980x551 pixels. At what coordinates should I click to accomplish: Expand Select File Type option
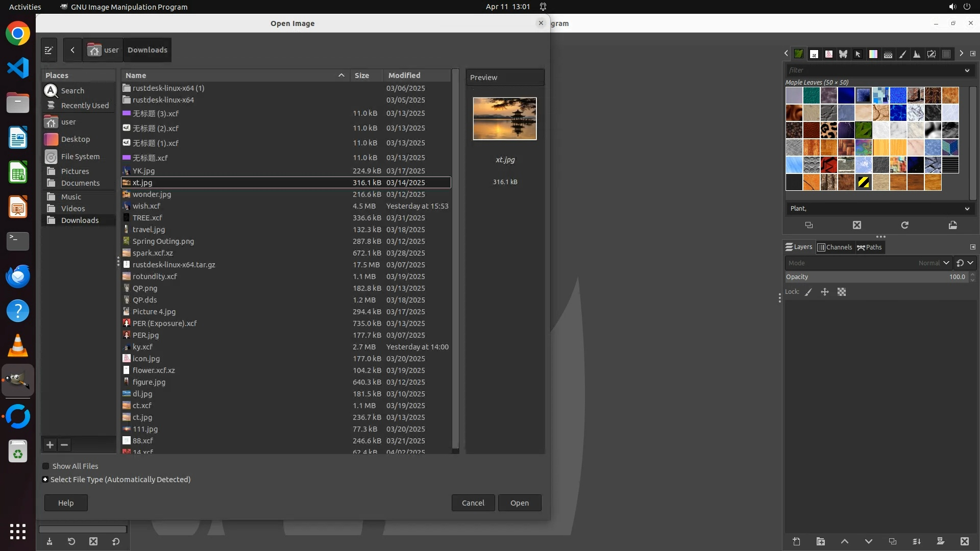[x=45, y=480]
